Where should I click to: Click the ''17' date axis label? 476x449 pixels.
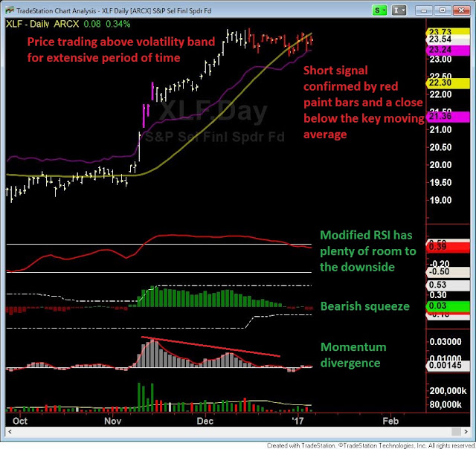click(x=297, y=421)
